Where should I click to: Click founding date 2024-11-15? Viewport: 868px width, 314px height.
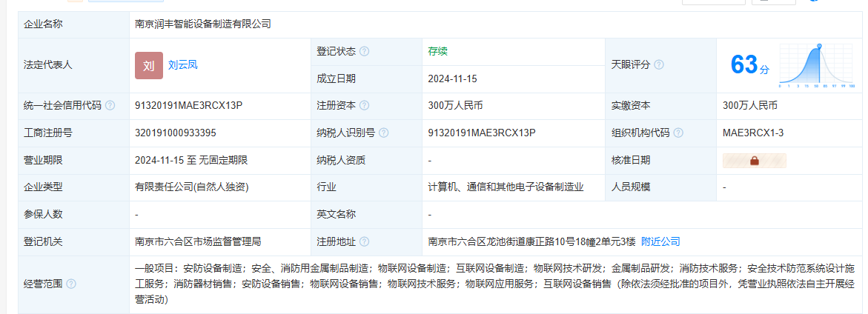point(452,78)
